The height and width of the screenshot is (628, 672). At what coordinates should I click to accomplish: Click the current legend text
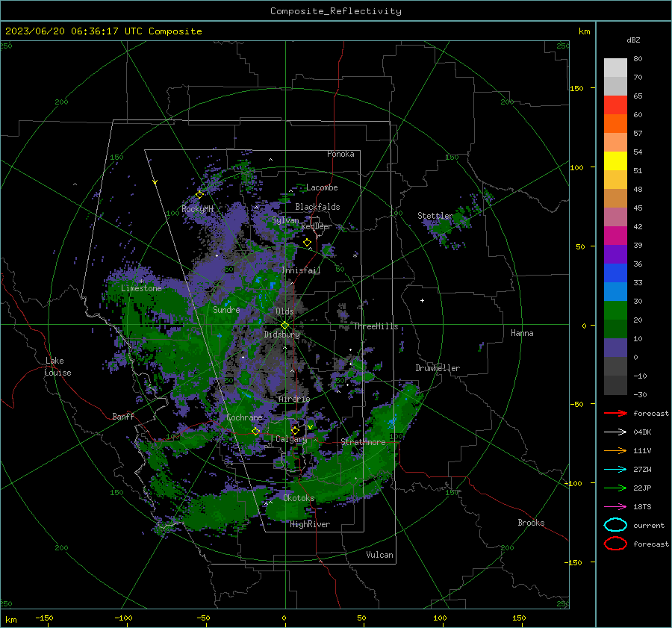click(x=649, y=525)
